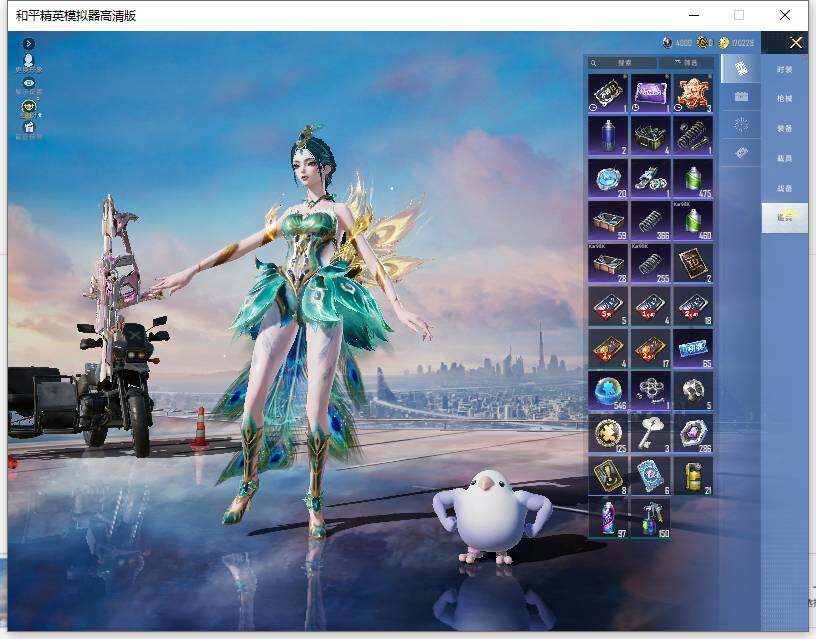Select the gold card with count 4

(608, 349)
